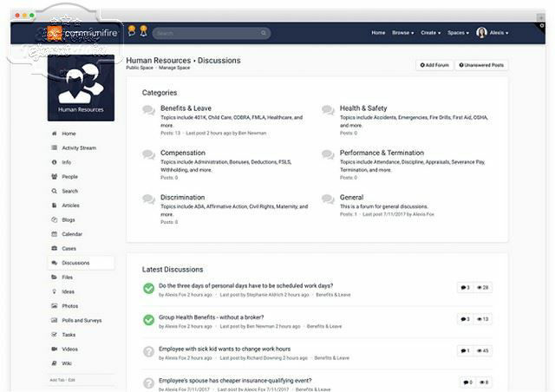555x392 pixels.
Task: Click answered checkmark on personal days discussion
Action: 148,288
